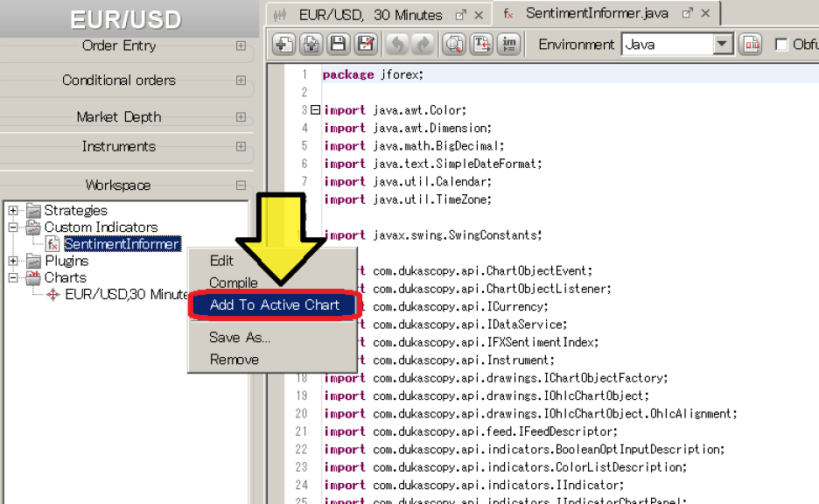Click line number 20 in the gutter
This screenshot has width=819, height=504.
click(301, 414)
